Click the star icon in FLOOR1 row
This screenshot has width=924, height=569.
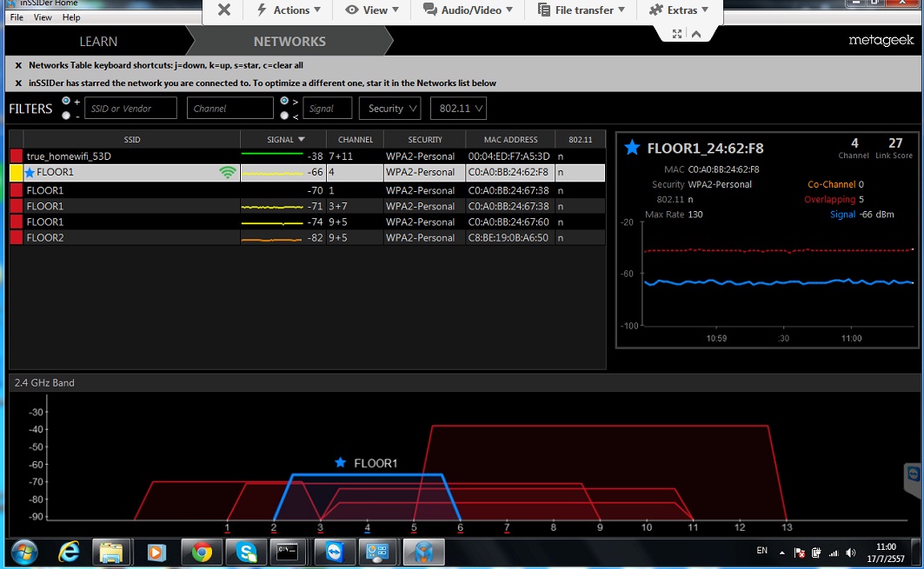30,173
